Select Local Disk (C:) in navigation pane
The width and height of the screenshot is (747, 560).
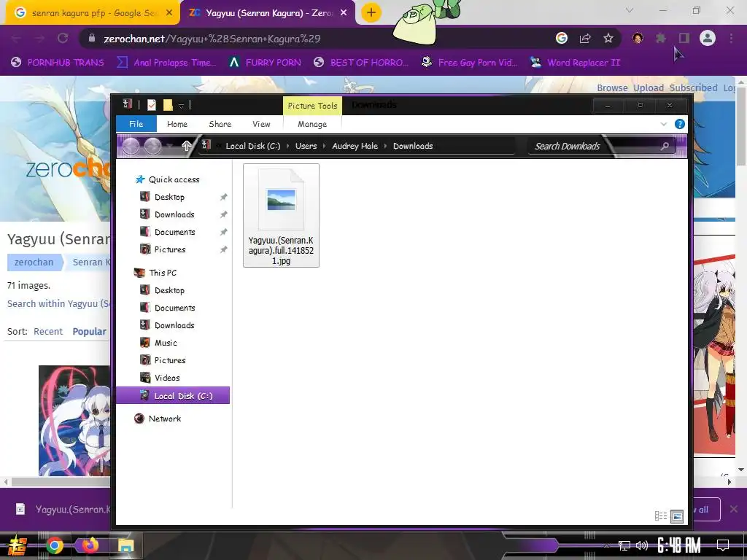pyautogui.click(x=173, y=396)
